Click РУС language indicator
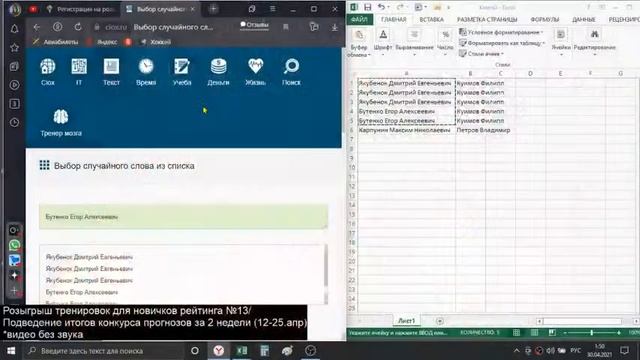This screenshot has width=640, height=360. [576, 351]
